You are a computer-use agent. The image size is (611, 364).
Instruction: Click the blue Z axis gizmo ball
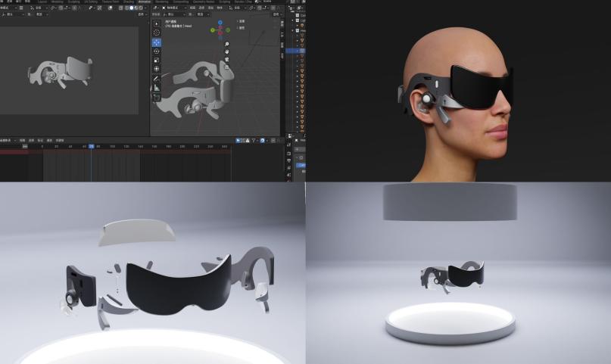220,23
